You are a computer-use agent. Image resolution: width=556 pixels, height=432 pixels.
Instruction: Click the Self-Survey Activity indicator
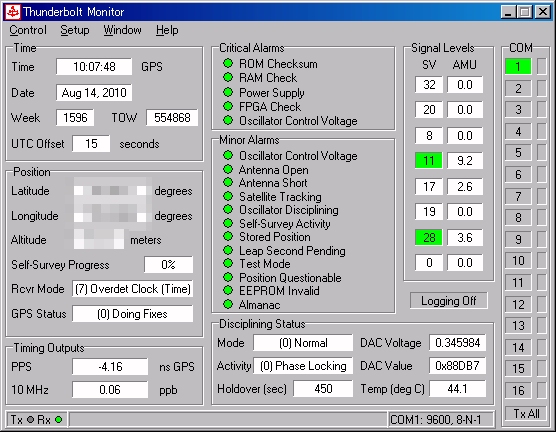(x=228, y=223)
